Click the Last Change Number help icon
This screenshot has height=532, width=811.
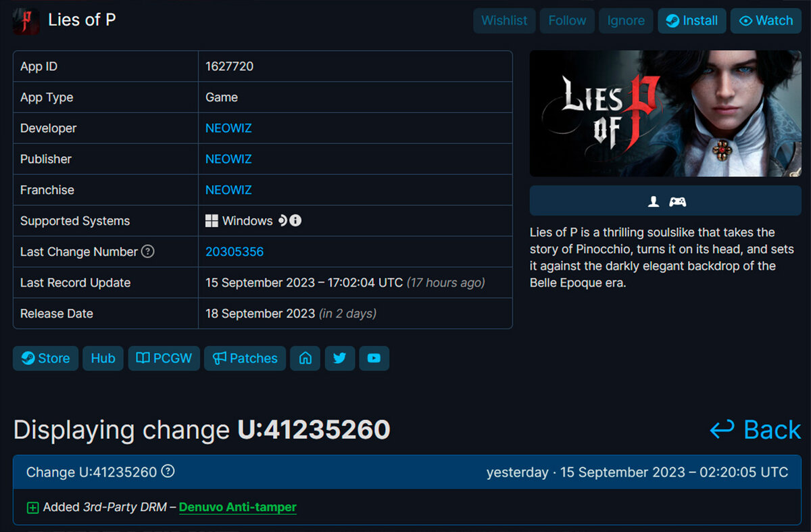point(148,251)
